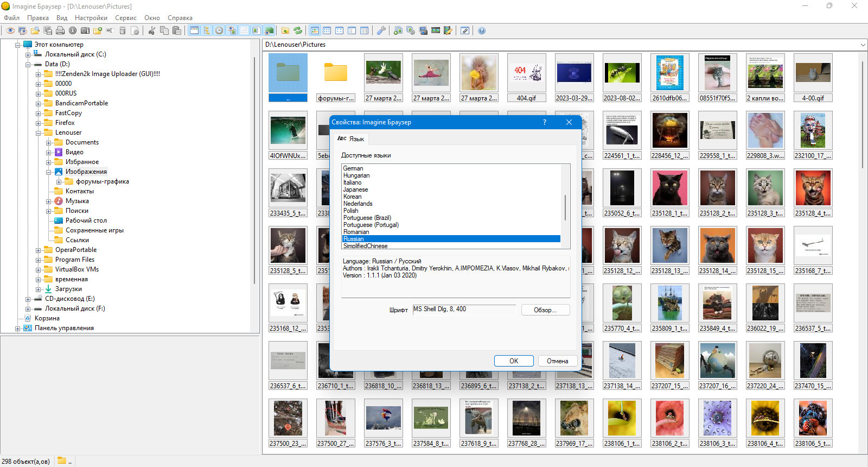Click the print icon in the toolbar
Image resolution: width=868 pixels, height=467 pixels.
pyautogui.click(x=60, y=30)
